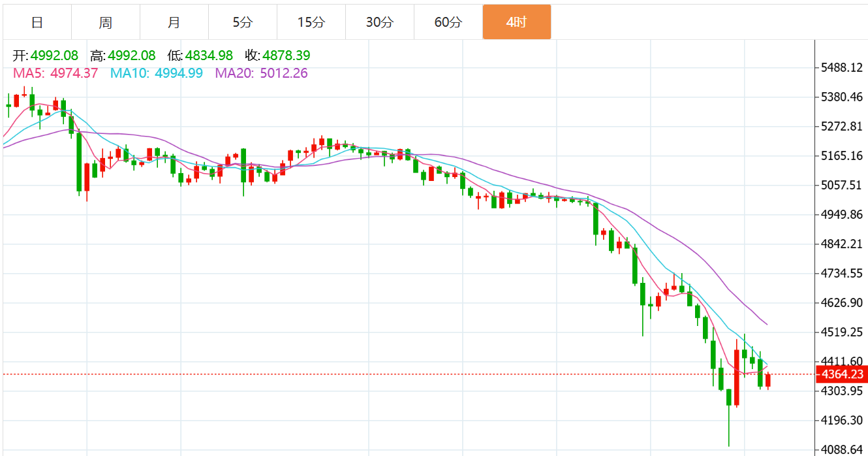
Task: Click the red current price tag 4364.23
Action: [841, 374]
